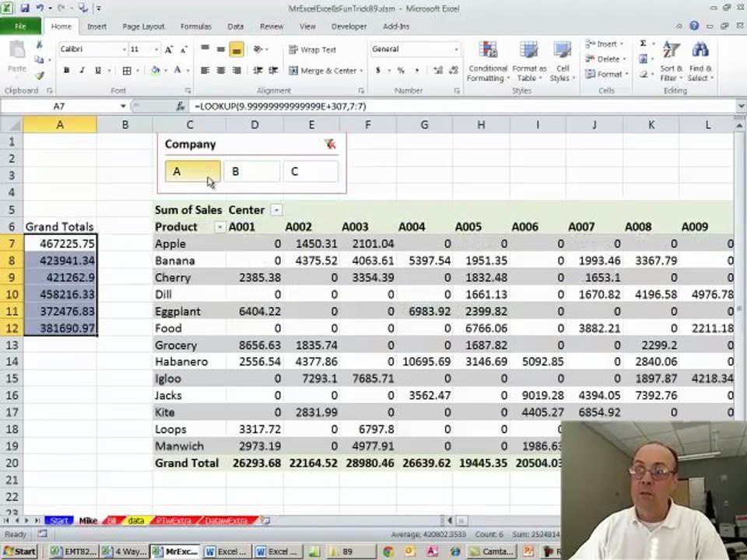Screen dimensions: 747x560
Task: Switch to the Developer tab
Action: point(349,26)
